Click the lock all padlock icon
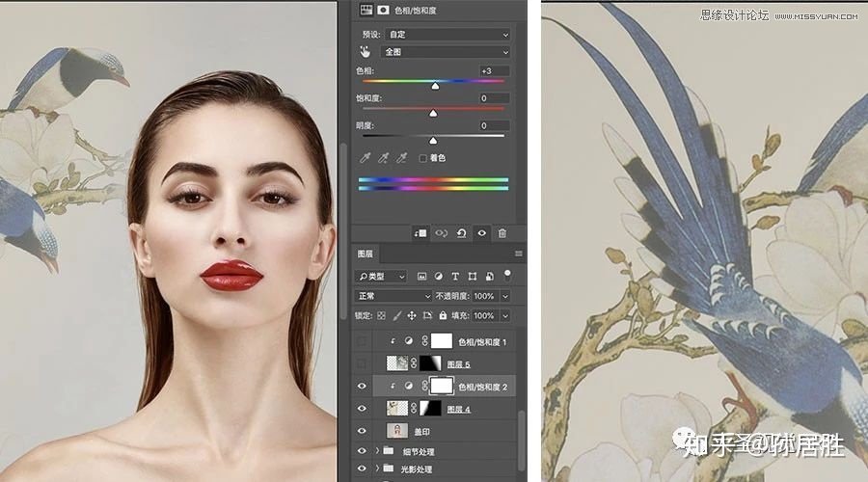This screenshot has width=868, height=482. pos(443,315)
